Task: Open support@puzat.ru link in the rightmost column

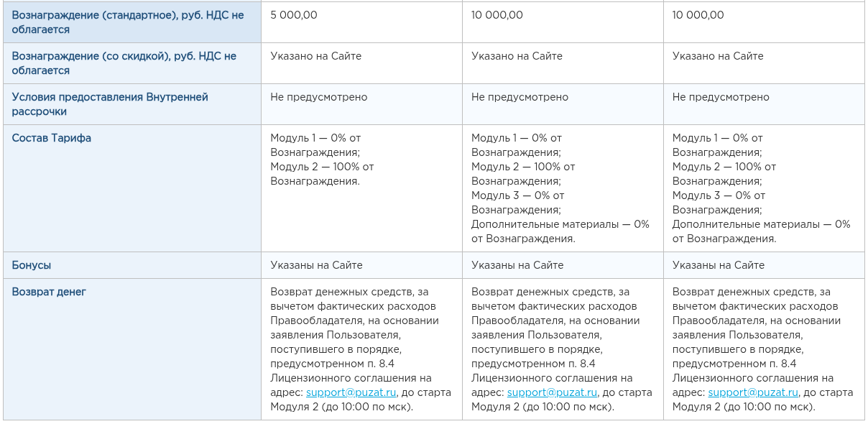Action: point(753,392)
